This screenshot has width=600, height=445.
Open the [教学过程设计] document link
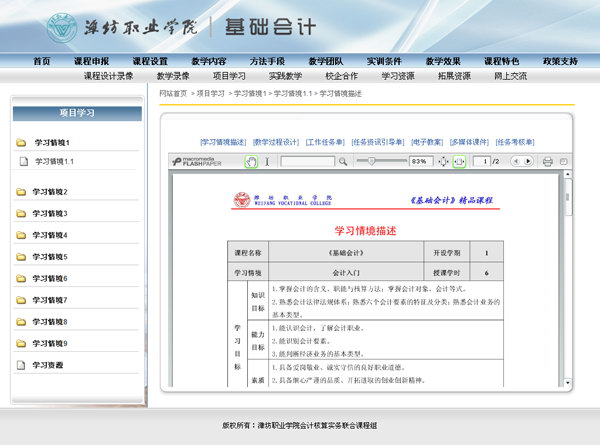(x=276, y=142)
